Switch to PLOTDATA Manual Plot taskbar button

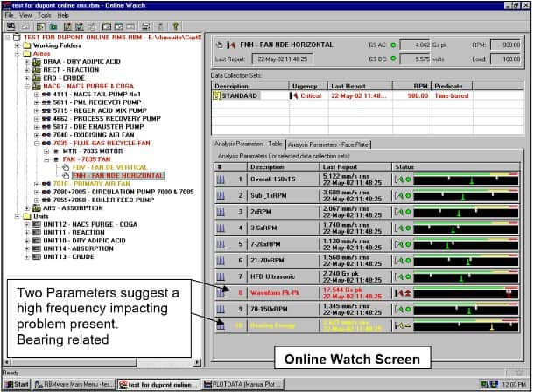coord(242,384)
